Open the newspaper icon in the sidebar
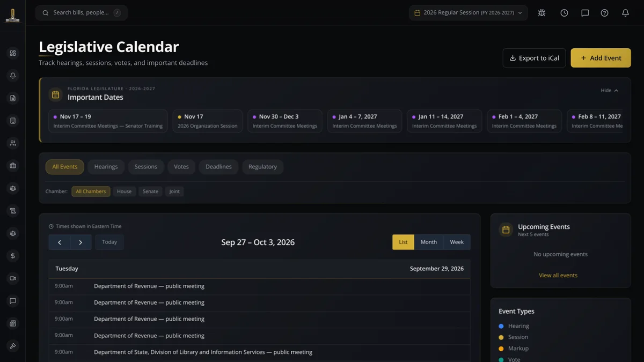This screenshot has width=644, height=362. (x=13, y=323)
